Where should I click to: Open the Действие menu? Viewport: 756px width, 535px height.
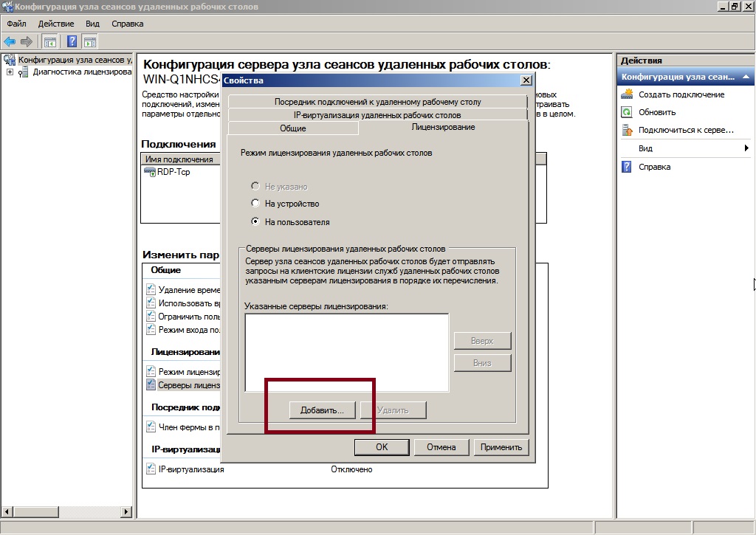tap(55, 24)
